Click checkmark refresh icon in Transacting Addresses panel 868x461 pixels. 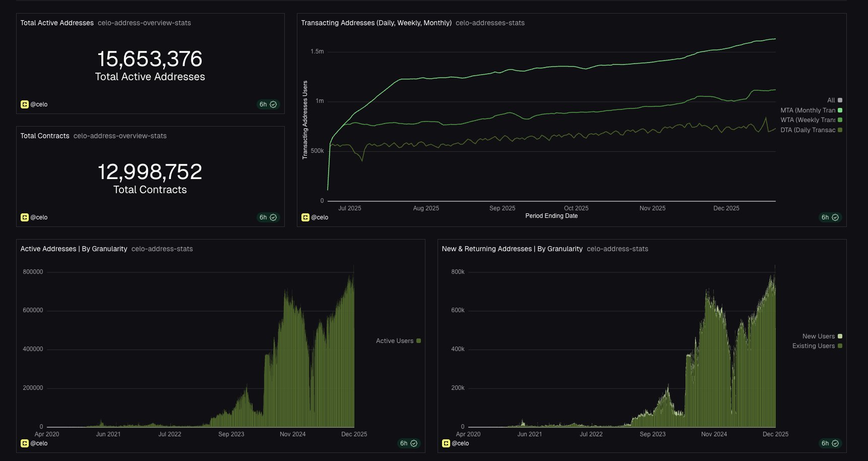coord(835,217)
